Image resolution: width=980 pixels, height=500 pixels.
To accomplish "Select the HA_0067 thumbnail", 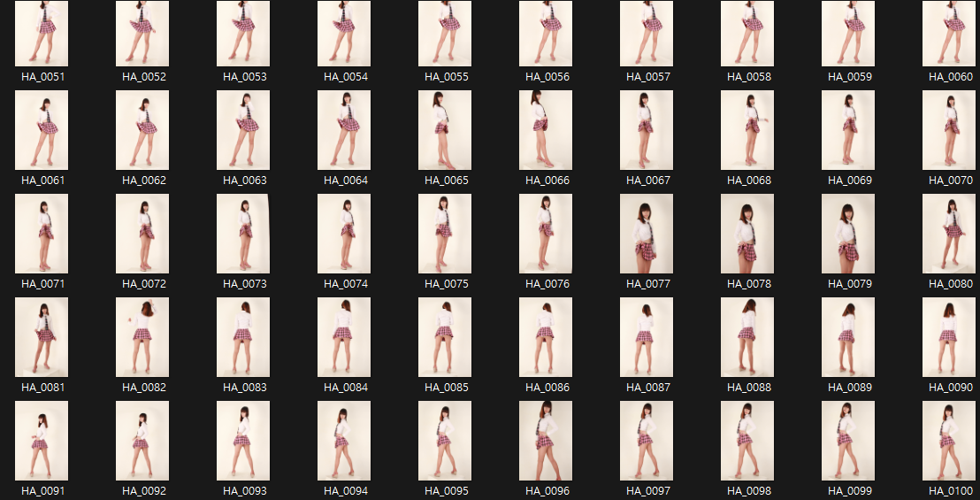I will 647,130.
